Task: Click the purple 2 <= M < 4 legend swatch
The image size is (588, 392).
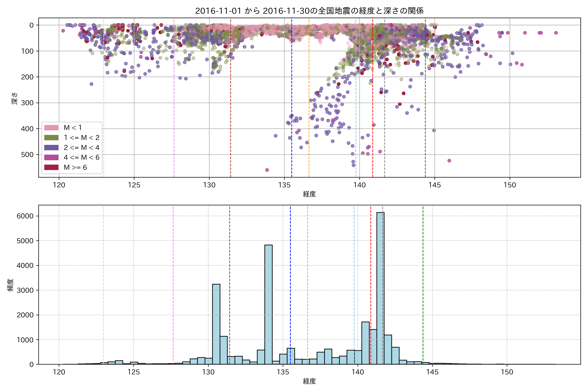Action: [x=51, y=147]
